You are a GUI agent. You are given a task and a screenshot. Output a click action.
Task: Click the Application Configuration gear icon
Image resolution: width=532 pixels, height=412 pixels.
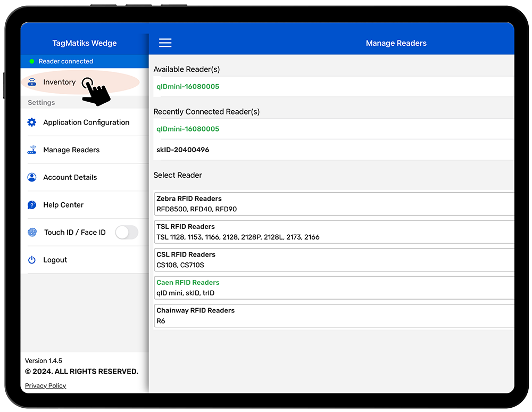pos(32,122)
